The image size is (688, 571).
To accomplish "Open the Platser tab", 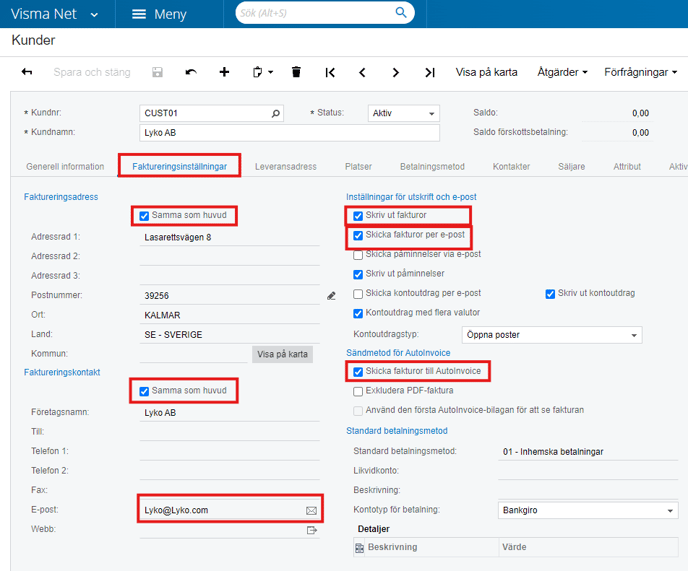I will 358,167.
